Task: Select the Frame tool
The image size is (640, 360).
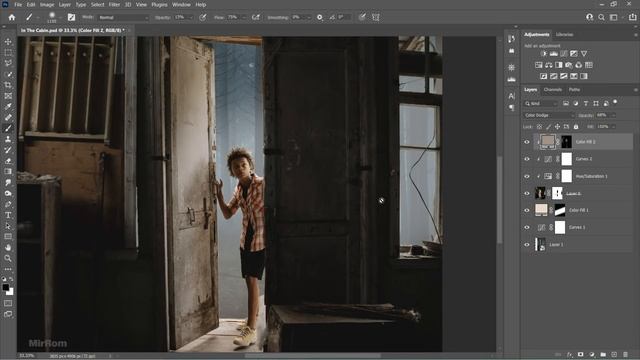Action: (8, 96)
